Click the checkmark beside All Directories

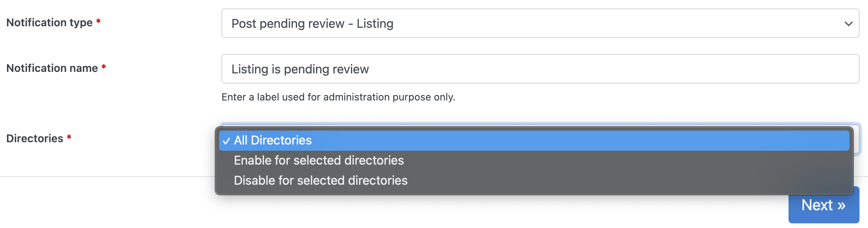226,141
